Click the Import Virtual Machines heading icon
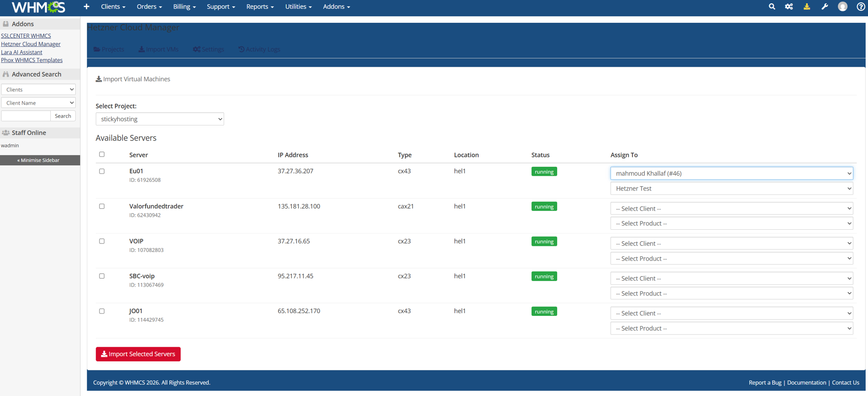868x396 pixels. tap(99, 79)
